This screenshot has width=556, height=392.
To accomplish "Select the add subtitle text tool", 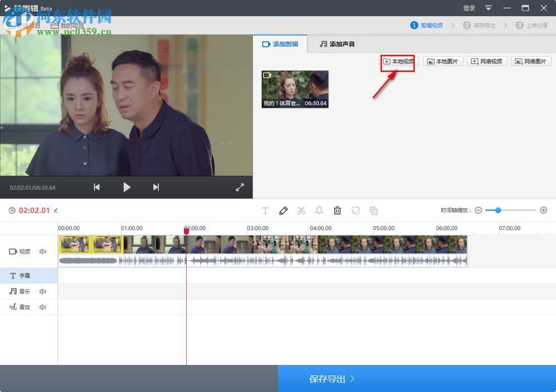I will [265, 211].
